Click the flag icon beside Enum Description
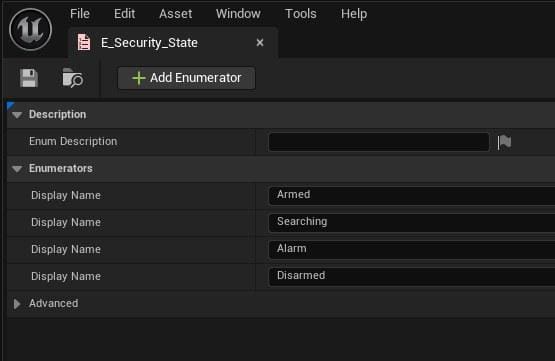555x361 pixels. click(504, 142)
